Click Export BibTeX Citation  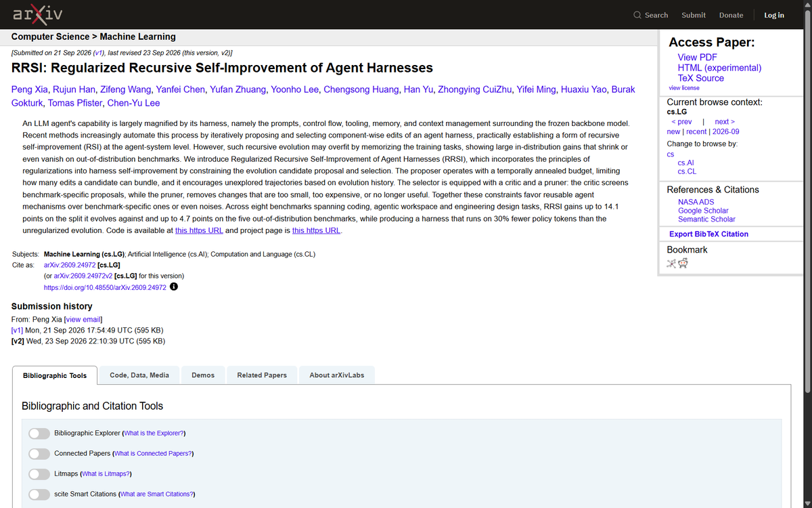708,234
